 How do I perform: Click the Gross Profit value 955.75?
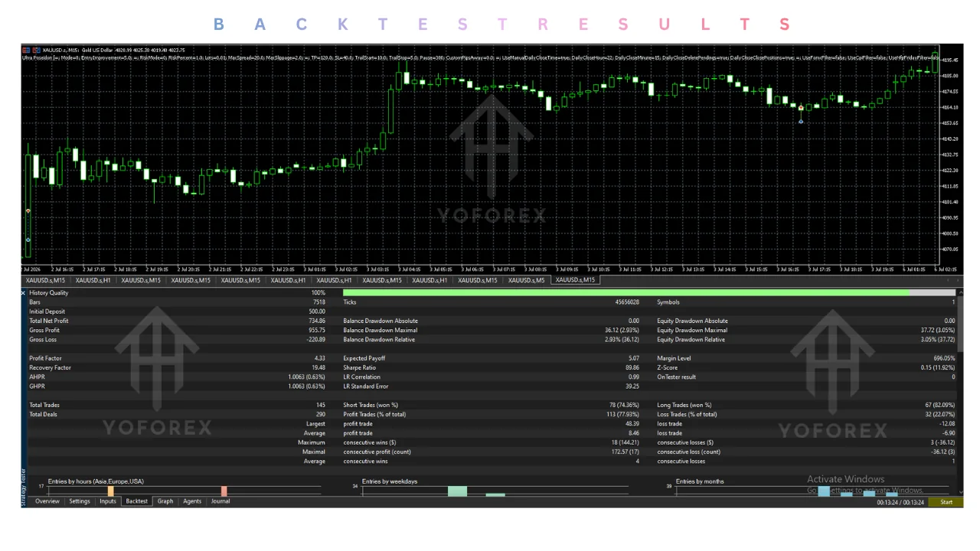pos(316,330)
